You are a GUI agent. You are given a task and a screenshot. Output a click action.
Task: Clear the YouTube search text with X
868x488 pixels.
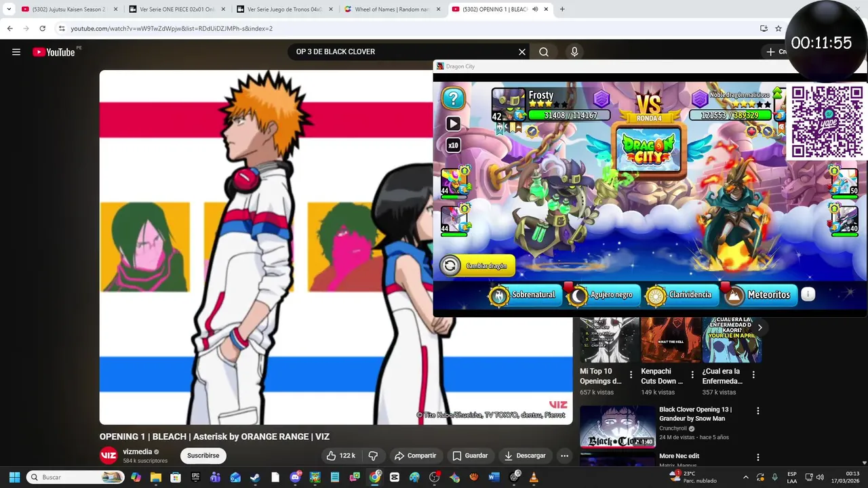[x=522, y=52]
